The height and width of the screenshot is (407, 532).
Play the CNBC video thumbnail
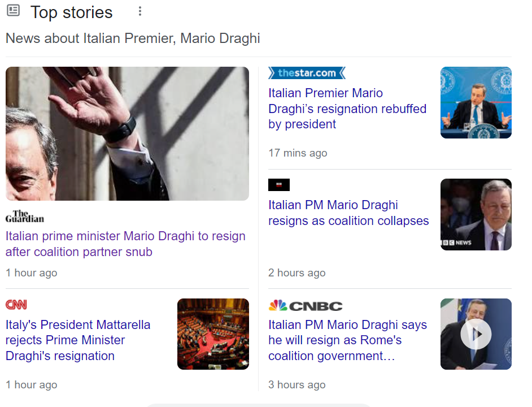(x=476, y=334)
